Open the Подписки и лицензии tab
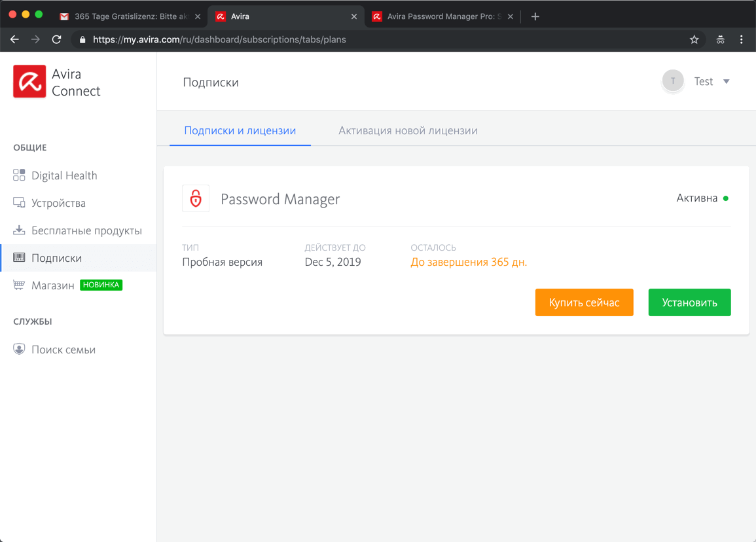 coord(240,131)
